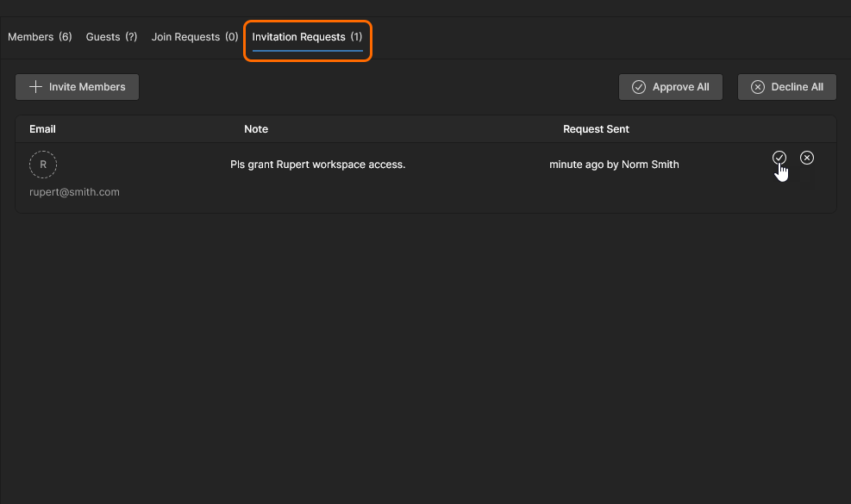Click the plus icon in Invite Members
The height and width of the screenshot is (504, 851).
tap(35, 87)
